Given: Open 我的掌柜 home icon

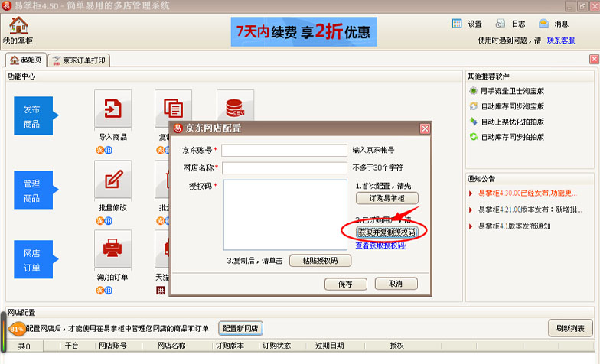Looking at the screenshot, I should (18, 31).
